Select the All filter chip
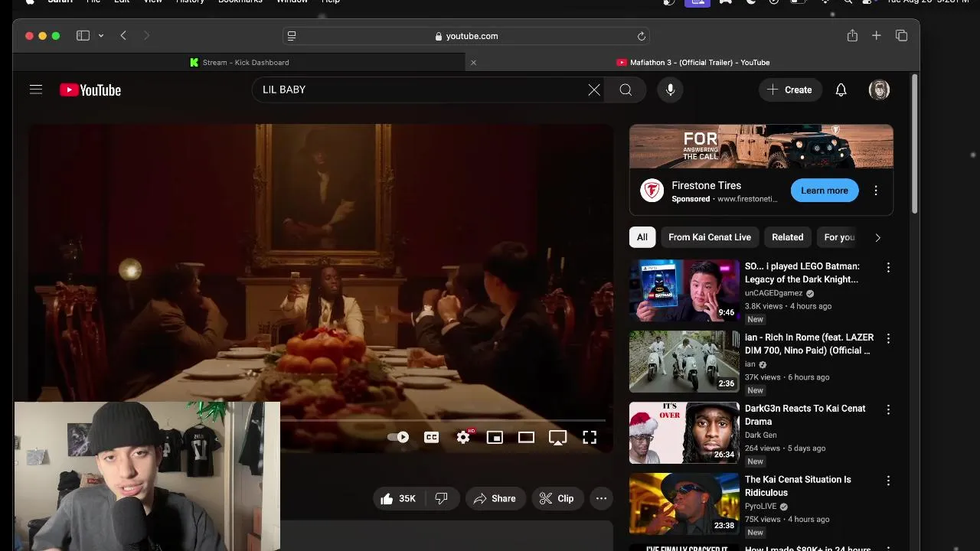The height and width of the screenshot is (551, 980). point(642,237)
